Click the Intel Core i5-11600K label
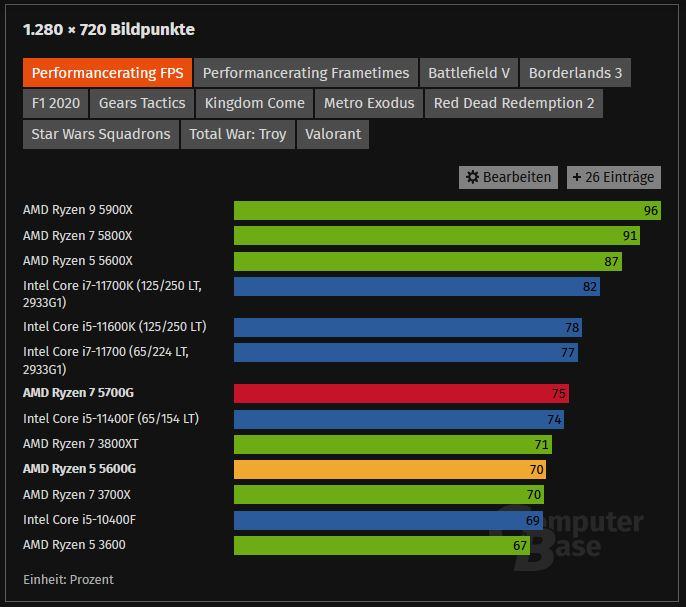The width and height of the screenshot is (686, 607). coord(115,327)
